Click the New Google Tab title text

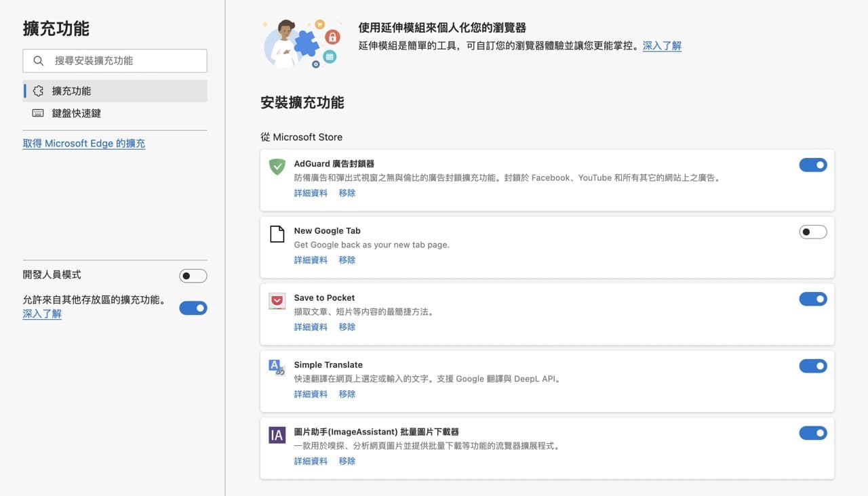[x=328, y=231]
